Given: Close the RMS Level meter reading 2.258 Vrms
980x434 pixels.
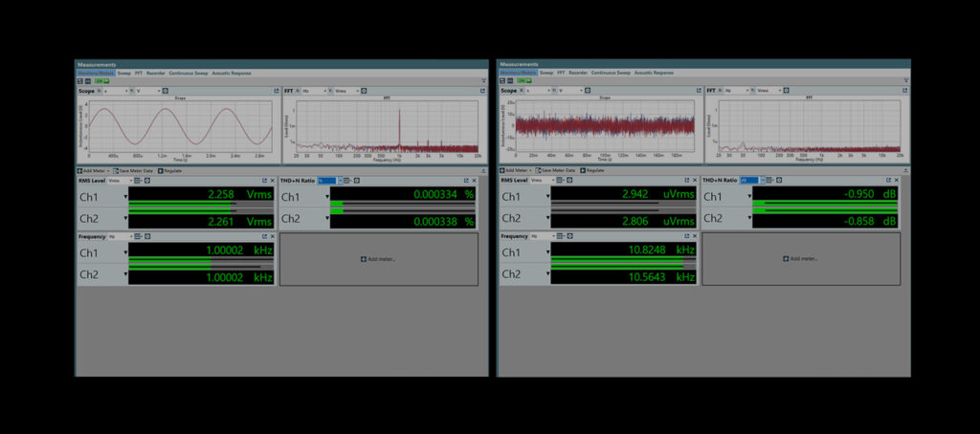Looking at the screenshot, I should click(272, 181).
